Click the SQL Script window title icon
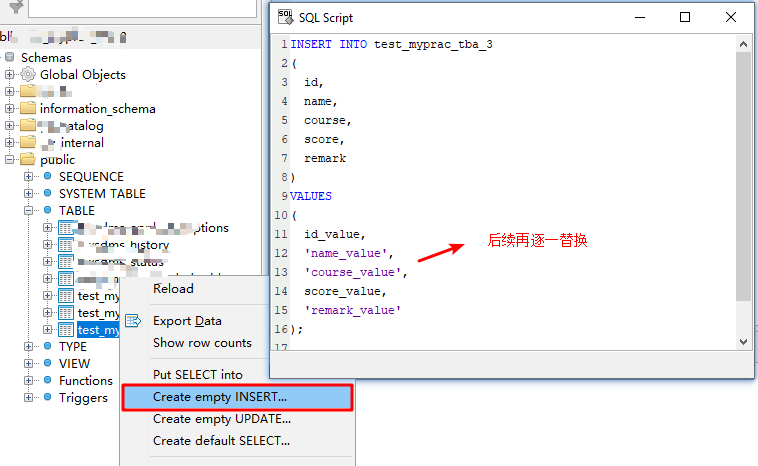758x466 pixels. [286, 17]
